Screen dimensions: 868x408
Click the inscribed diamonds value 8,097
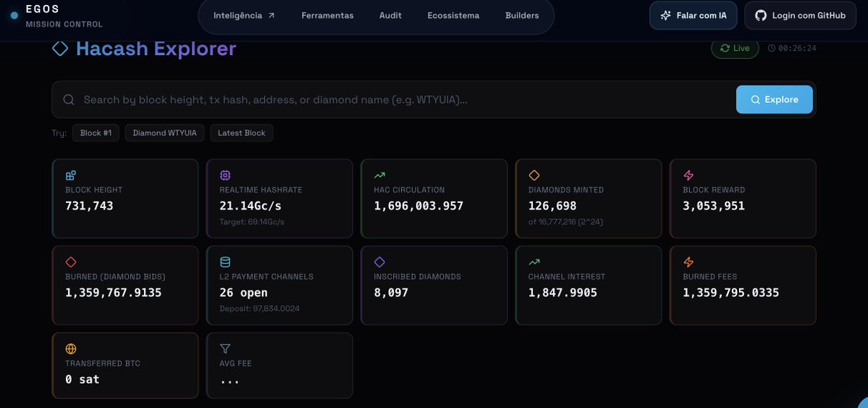tap(391, 293)
